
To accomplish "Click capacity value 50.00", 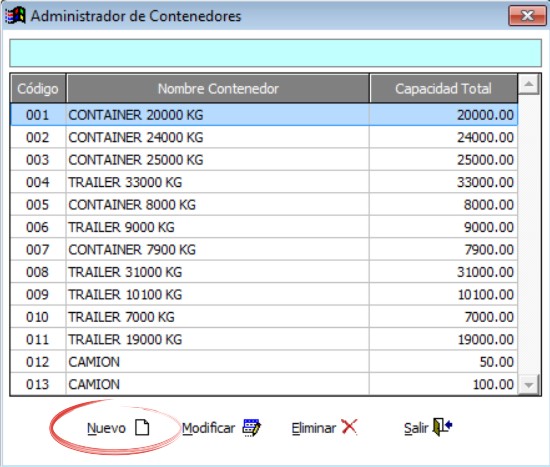I will point(497,362).
